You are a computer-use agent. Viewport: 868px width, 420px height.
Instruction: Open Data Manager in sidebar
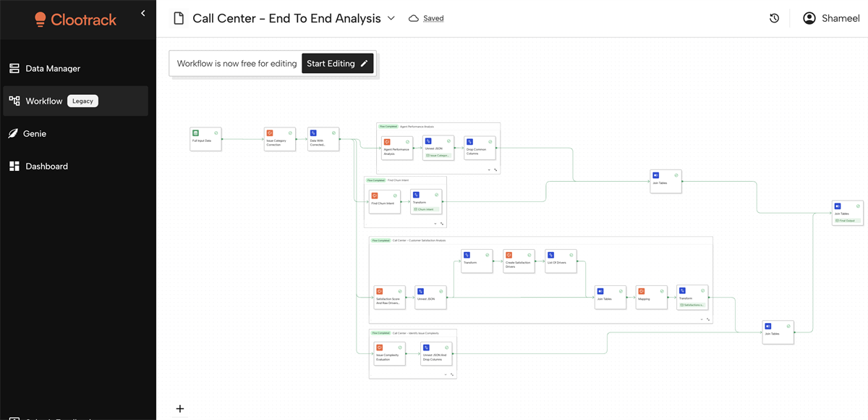(x=53, y=69)
